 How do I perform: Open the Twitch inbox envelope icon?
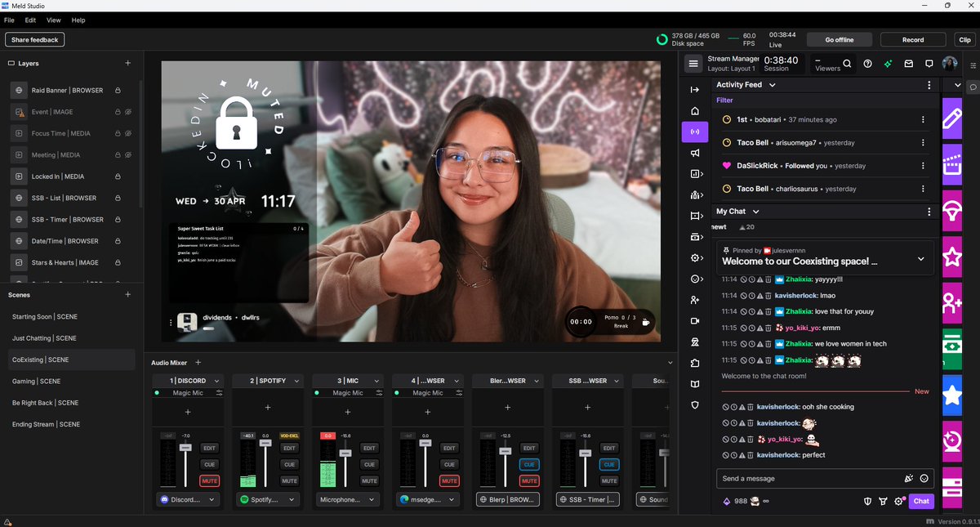point(908,63)
